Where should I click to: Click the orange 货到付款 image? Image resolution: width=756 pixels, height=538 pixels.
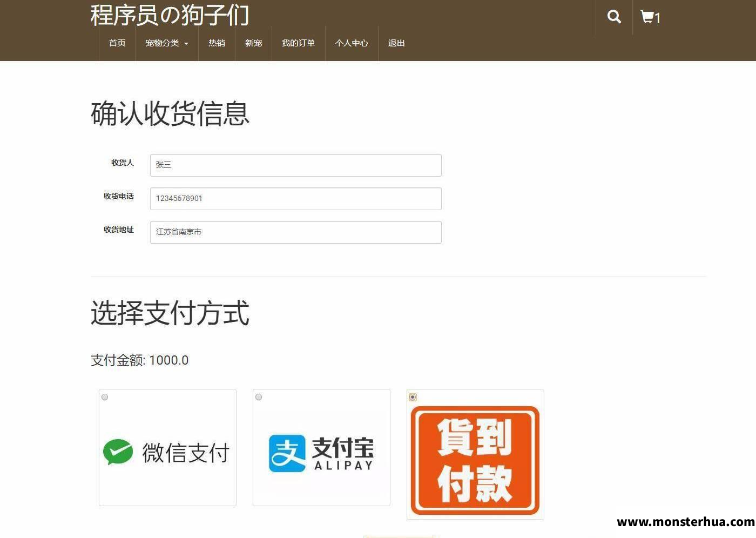[475, 460]
